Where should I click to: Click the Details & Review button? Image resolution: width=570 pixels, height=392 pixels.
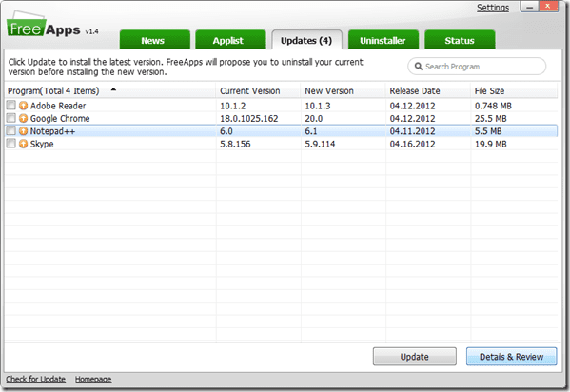511,357
